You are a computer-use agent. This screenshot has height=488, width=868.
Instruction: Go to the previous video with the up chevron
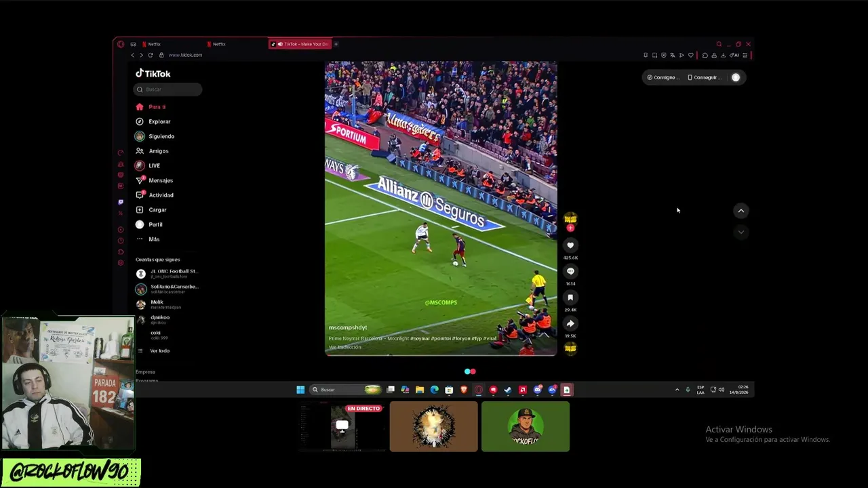741,211
